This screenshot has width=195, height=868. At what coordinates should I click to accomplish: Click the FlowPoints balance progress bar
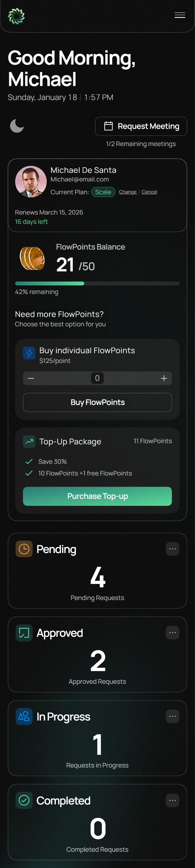click(x=97, y=283)
